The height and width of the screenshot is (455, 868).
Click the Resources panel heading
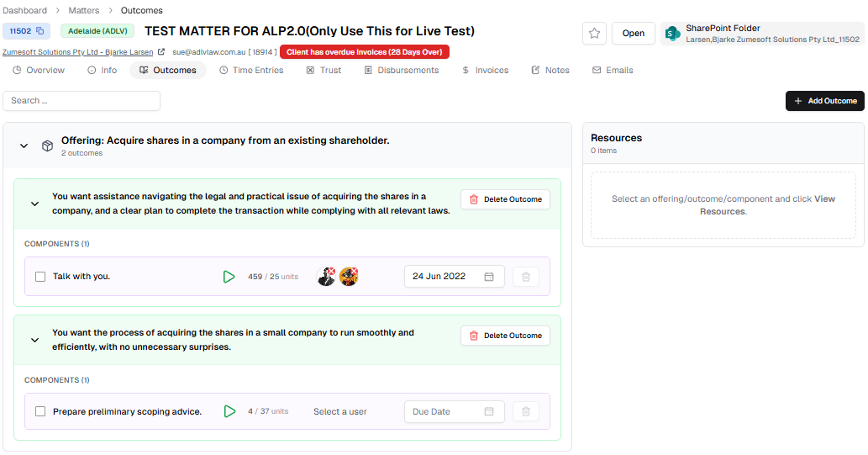tap(616, 138)
